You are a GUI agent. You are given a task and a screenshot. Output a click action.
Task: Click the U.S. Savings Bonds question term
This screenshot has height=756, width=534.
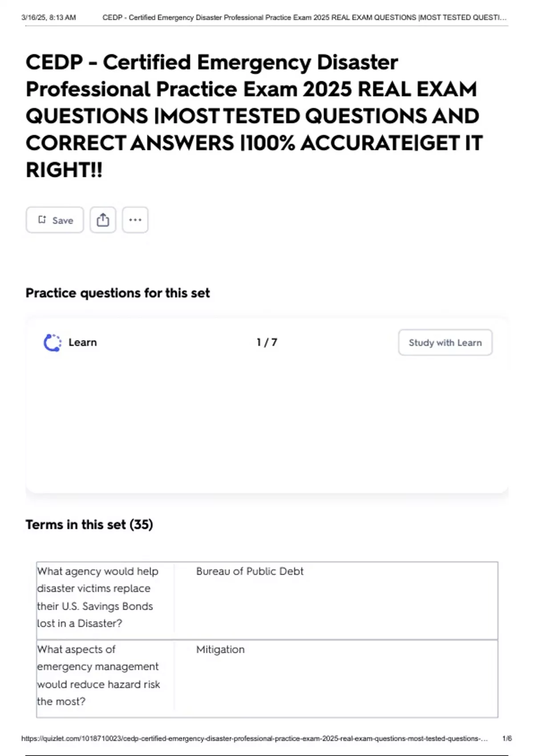pyautogui.click(x=98, y=597)
